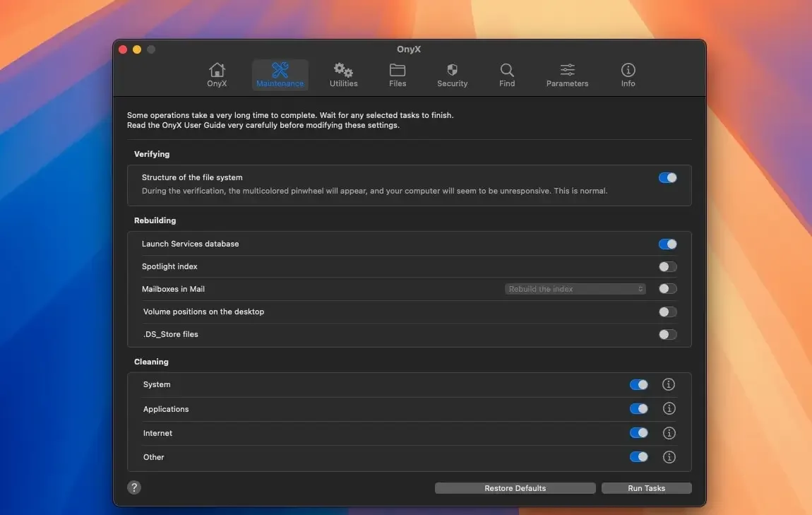Click the Volume positions on the desktop label

(x=203, y=312)
